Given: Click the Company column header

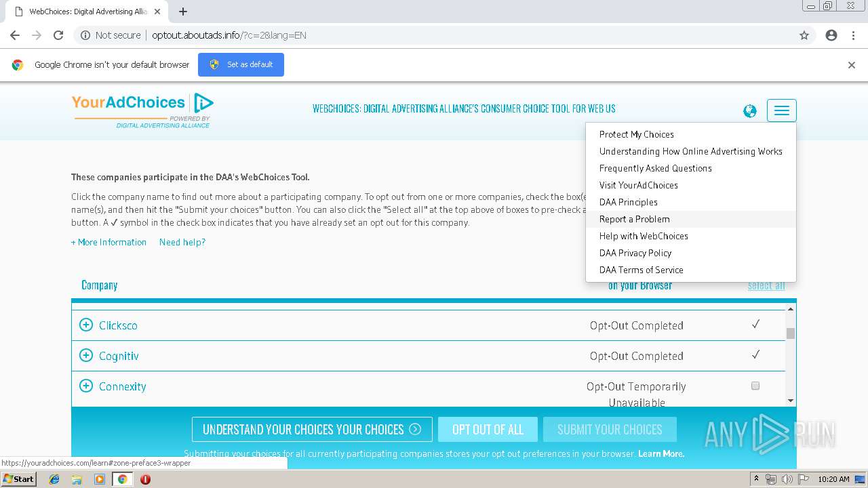Looking at the screenshot, I should click(x=100, y=285).
